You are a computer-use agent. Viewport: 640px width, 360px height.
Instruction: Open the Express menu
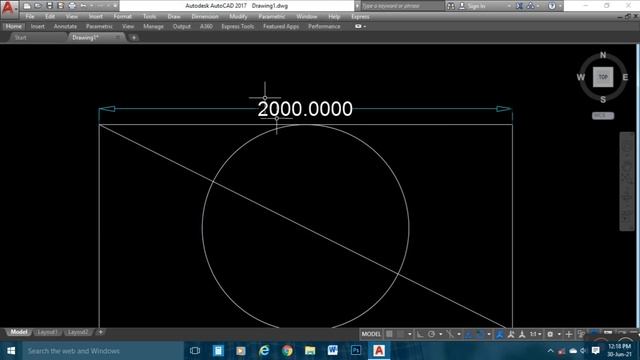coord(360,16)
